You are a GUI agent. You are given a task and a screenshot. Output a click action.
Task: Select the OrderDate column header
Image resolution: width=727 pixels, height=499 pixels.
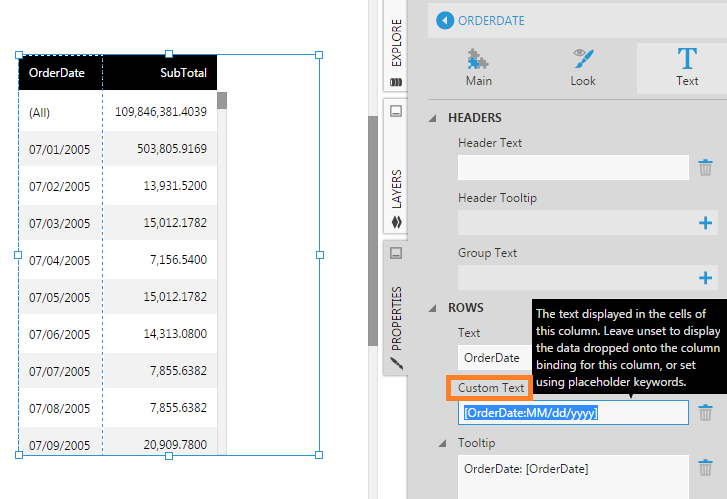pyautogui.click(x=60, y=72)
